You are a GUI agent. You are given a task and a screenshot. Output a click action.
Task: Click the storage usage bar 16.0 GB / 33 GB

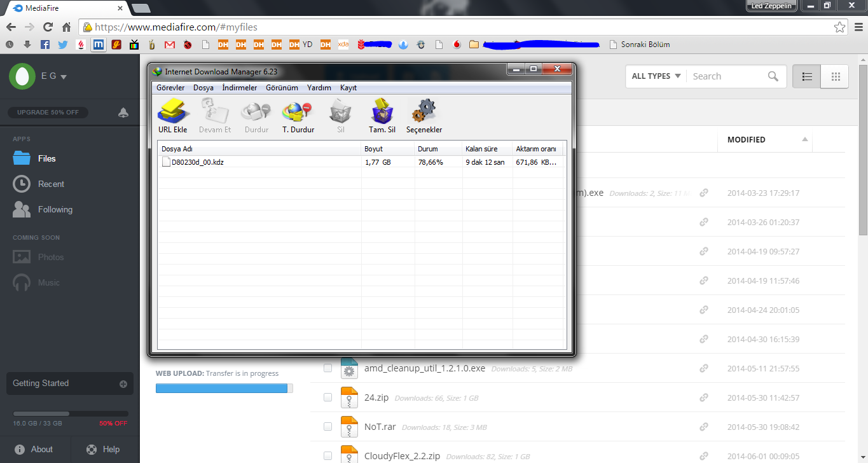point(70,413)
